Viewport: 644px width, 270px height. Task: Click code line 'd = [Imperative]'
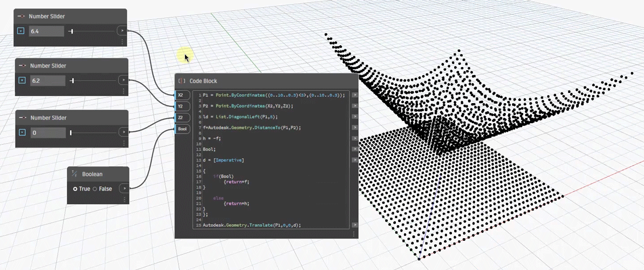pos(223,159)
